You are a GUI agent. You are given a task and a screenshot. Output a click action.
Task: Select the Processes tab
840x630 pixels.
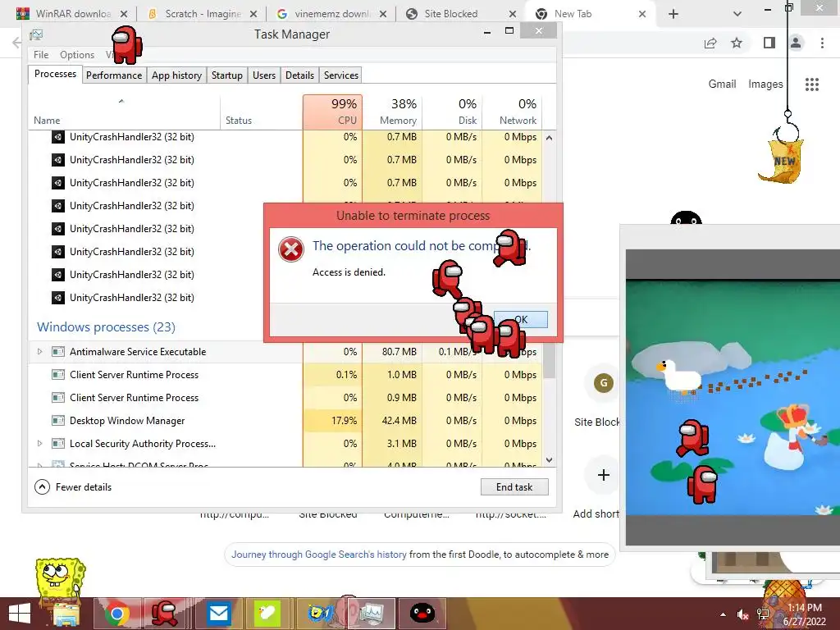55,74
